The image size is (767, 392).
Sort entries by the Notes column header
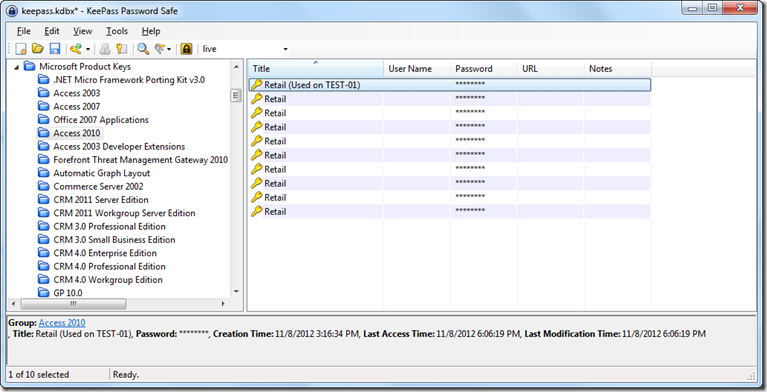(x=618, y=69)
